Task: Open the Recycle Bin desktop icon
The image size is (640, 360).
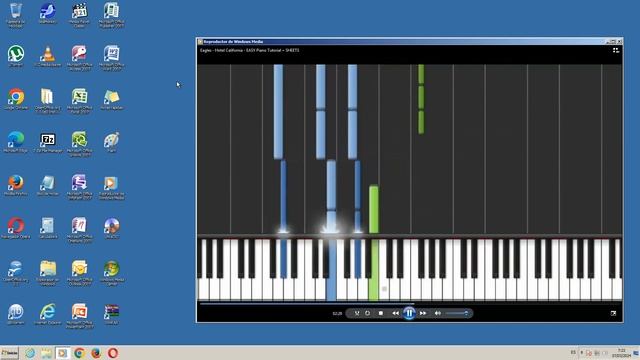Action: tap(16, 15)
